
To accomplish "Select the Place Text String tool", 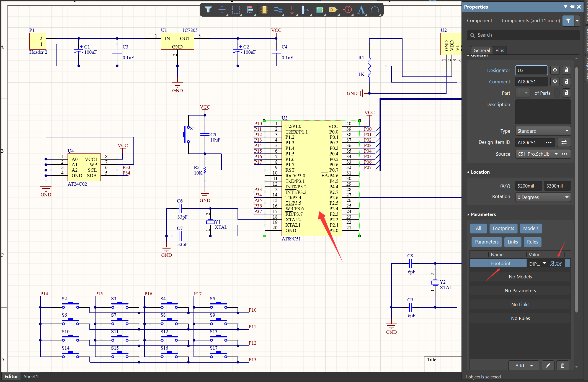I will point(361,10).
